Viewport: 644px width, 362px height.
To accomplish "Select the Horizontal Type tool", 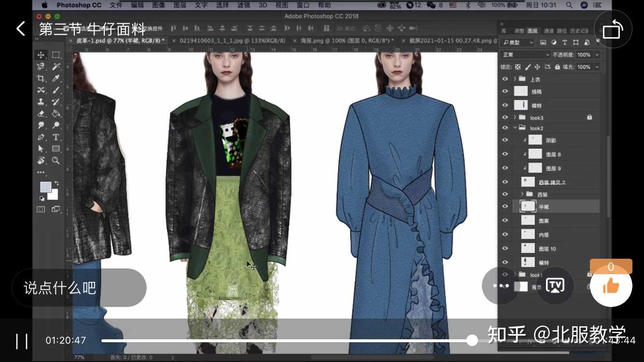I will tap(56, 137).
